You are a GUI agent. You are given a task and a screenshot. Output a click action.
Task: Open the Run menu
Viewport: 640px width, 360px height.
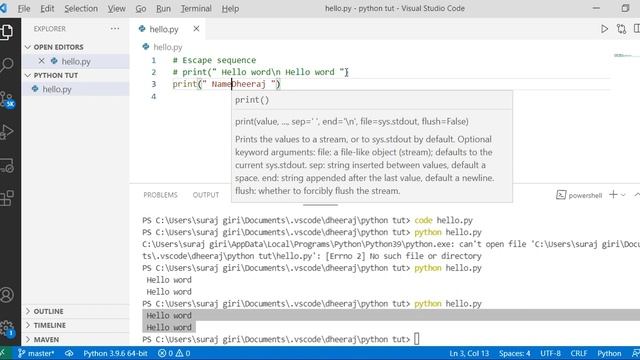[163, 9]
